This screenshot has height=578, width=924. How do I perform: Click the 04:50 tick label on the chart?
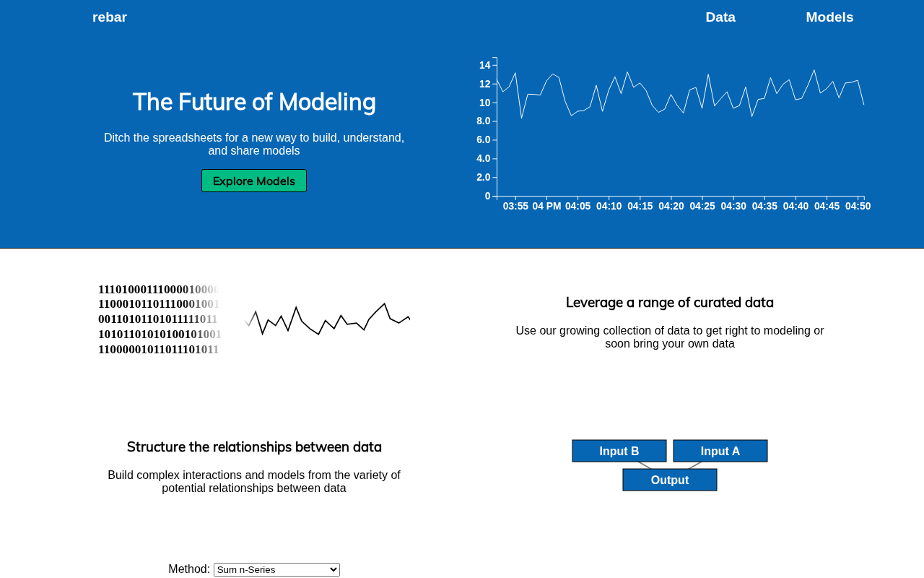[x=858, y=206]
